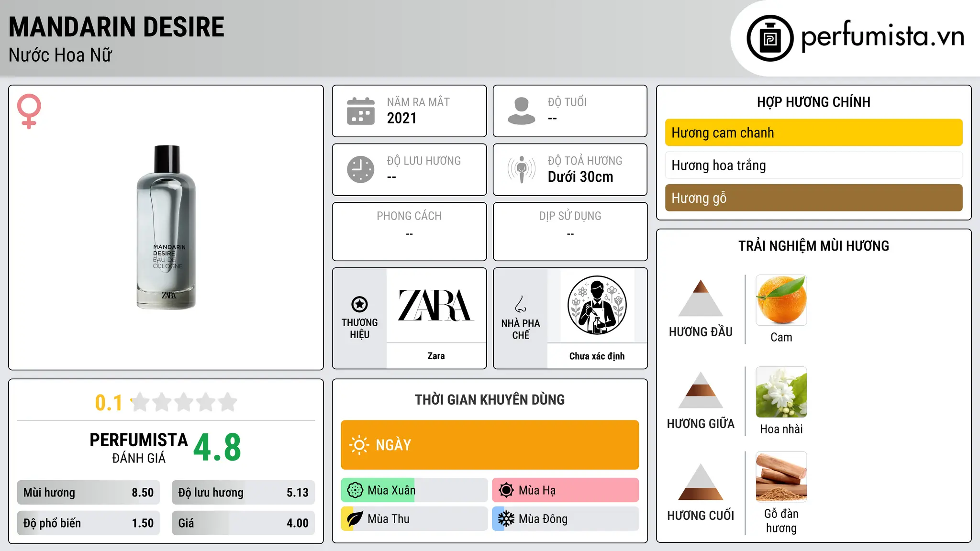This screenshot has width=980, height=551.
Task: Click the 'Mùa Đông' season label
Action: pos(543,519)
